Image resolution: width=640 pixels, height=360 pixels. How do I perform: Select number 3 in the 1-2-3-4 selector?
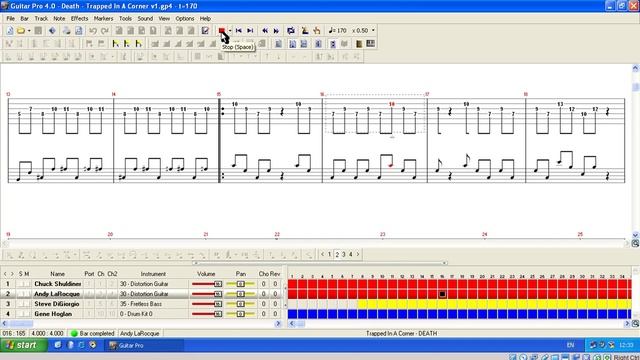pos(344,254)
